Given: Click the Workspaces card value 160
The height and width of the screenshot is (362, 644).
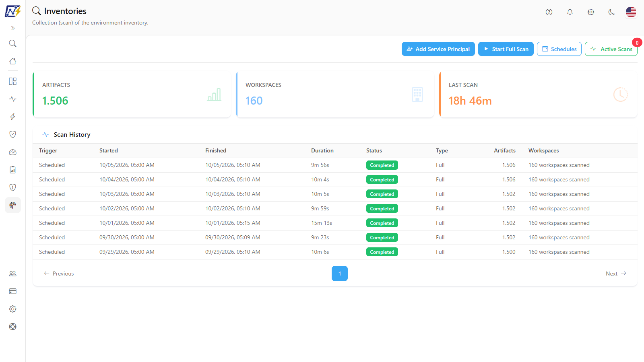Looking at the screenshot, I should (254, 101).
